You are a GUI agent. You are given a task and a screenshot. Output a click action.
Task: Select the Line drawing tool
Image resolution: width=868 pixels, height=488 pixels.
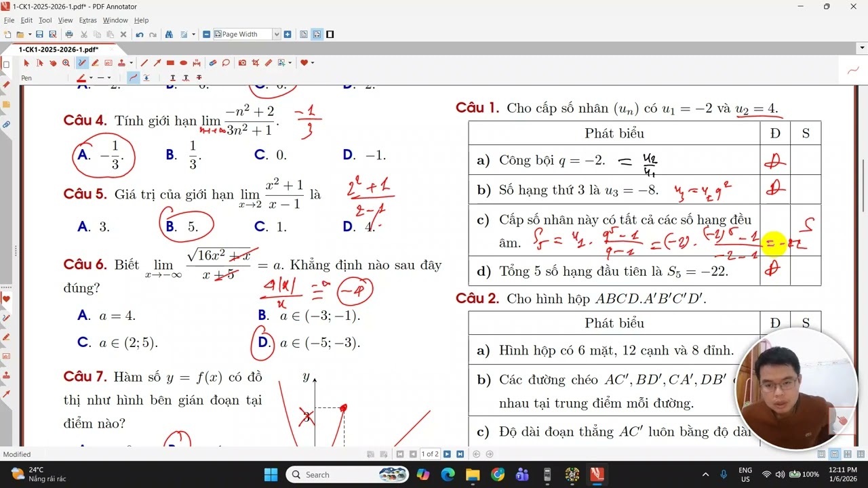pos(144,62)
